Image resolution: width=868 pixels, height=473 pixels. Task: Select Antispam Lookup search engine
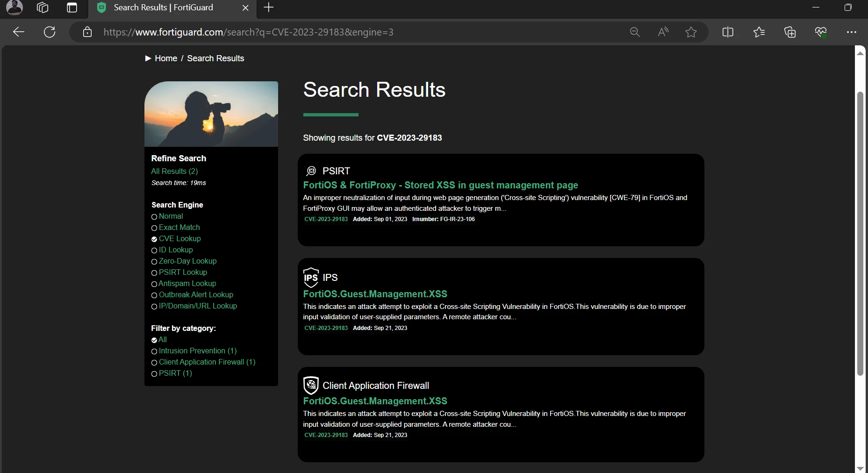(184, 284)
